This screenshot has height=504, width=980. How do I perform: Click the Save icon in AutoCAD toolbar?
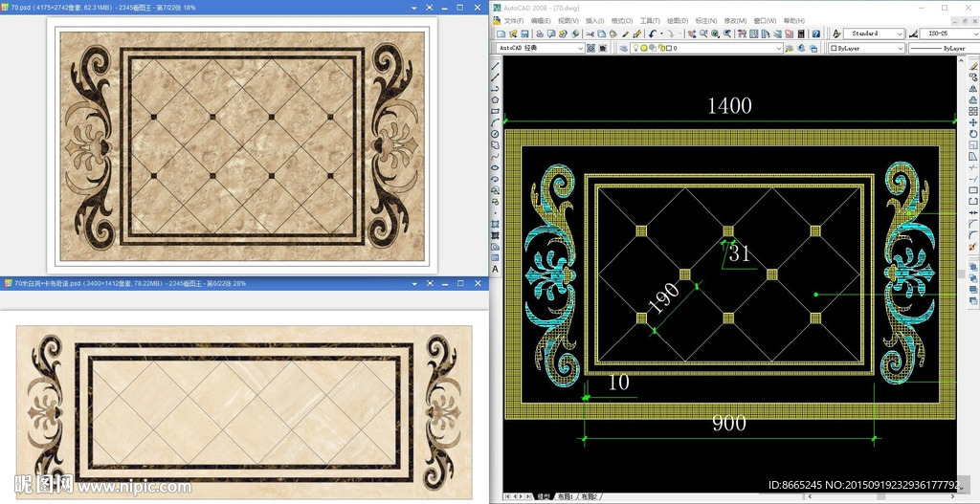(x=524, y=33)
